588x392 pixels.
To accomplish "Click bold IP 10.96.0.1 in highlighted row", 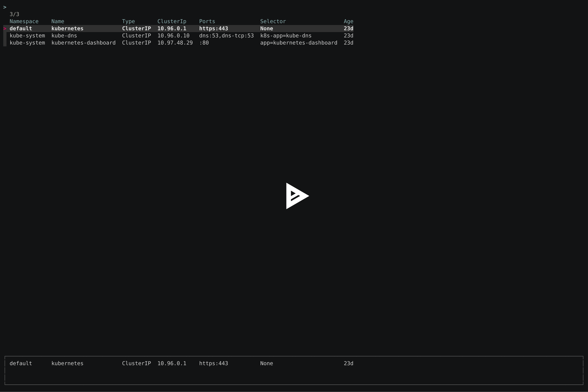I will tap(172, 28).
